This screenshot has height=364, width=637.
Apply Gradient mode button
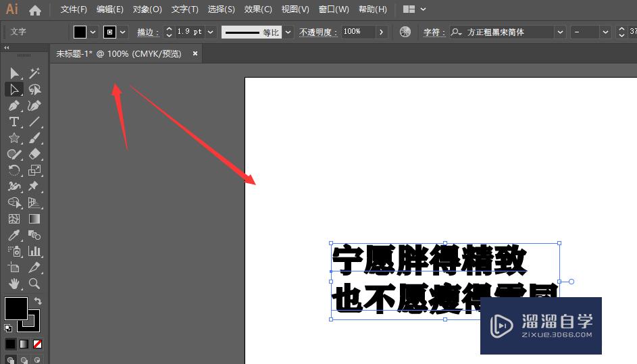24,344
